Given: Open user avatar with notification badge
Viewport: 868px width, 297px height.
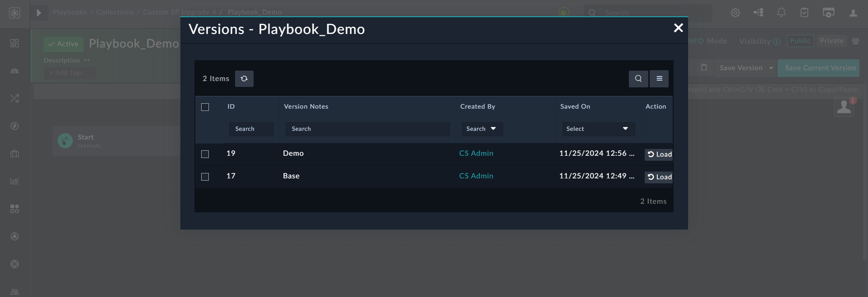Looking at the screenshot, I should (844, 107).
